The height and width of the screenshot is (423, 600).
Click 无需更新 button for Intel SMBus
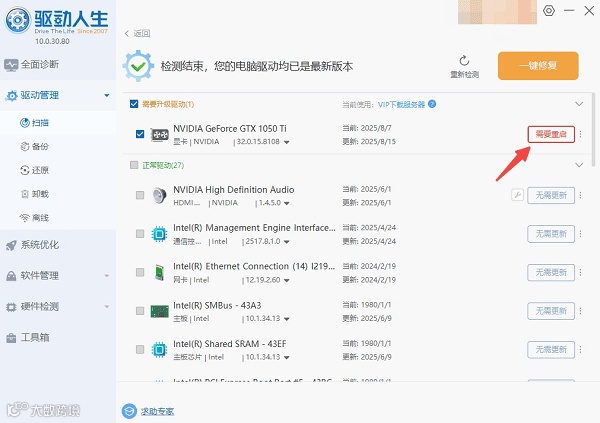click(x=551, y=311)
